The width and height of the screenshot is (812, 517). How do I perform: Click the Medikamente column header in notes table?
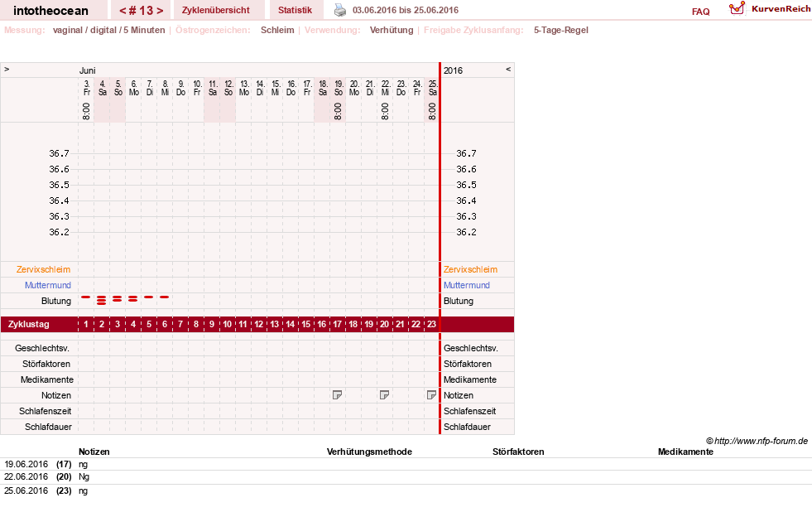685,452
